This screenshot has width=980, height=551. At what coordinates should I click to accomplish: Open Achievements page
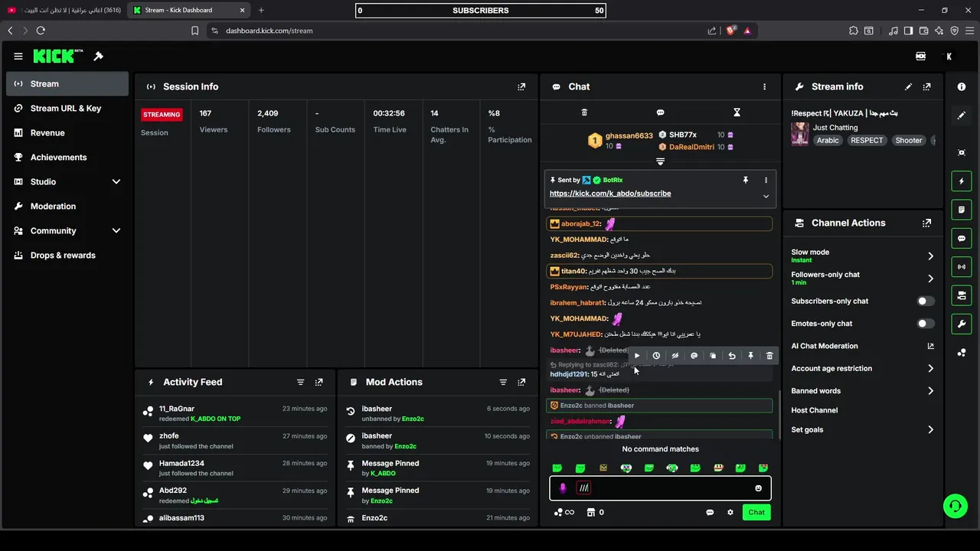coord(67,157)
